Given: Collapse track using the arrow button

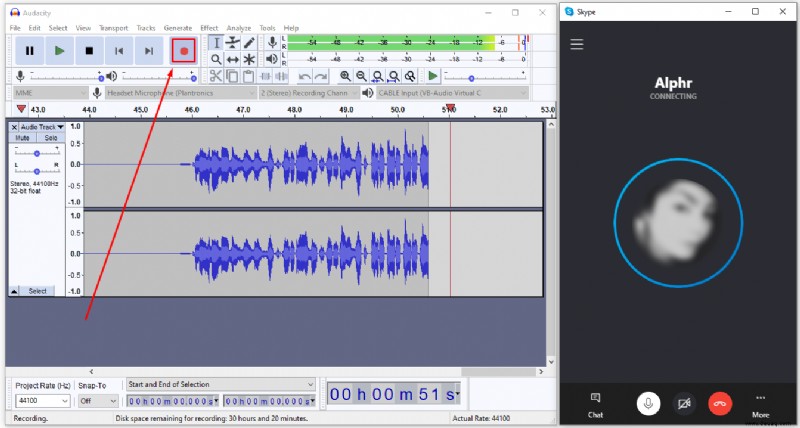Looking at the screenshot, I should (x=14, y=291).
